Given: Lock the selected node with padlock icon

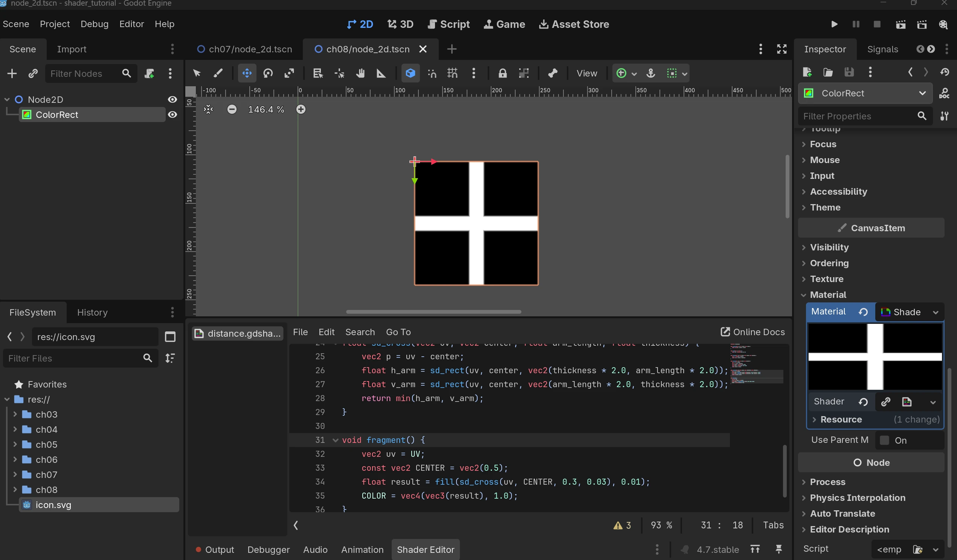Looking at the screenshot, I should (x=502, y=73).
